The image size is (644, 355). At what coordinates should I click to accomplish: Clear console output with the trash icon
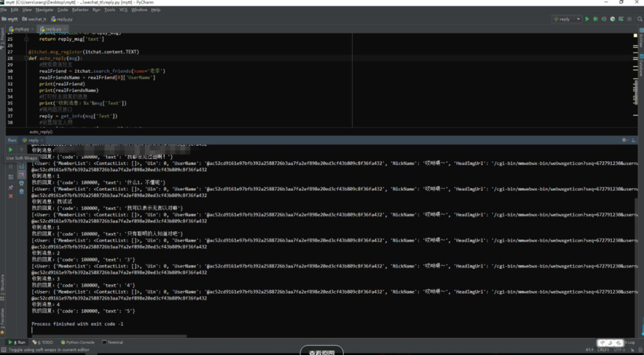click(x=21, y=191)
